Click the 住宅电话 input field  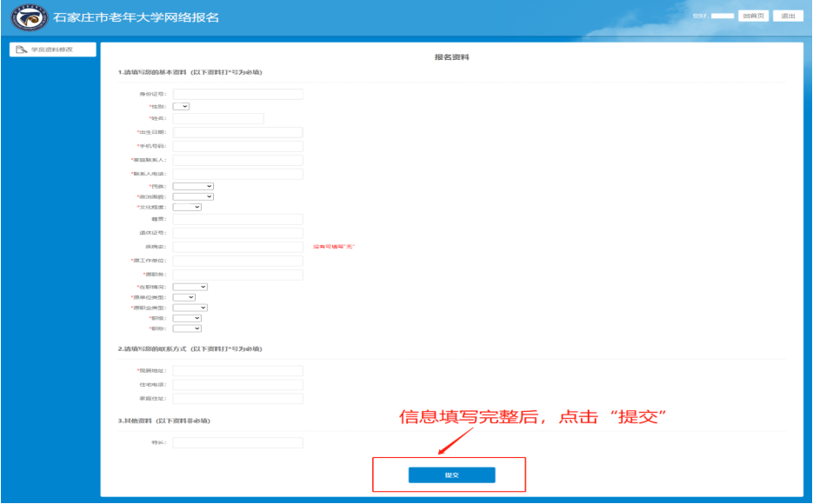[237, 385]
